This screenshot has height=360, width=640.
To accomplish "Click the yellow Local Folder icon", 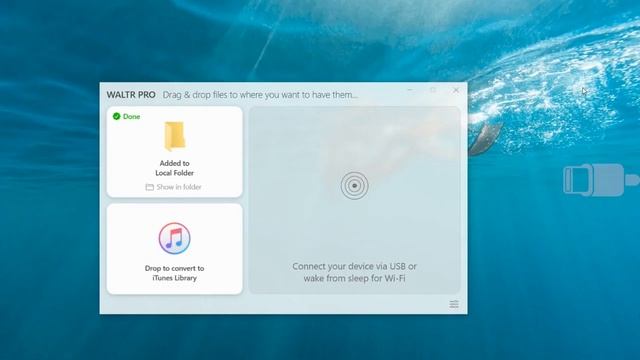I will coord(175,136).
